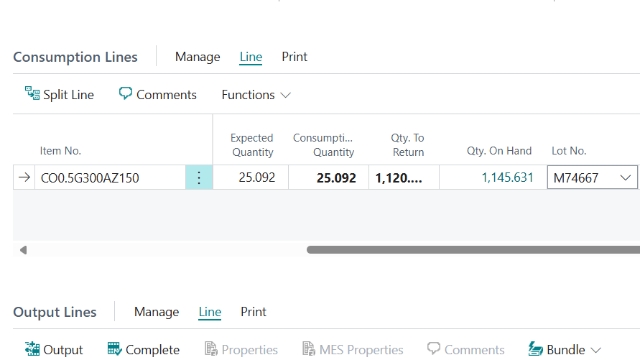Click the Consumpti... Quantity column header

[x=323, y=145]
